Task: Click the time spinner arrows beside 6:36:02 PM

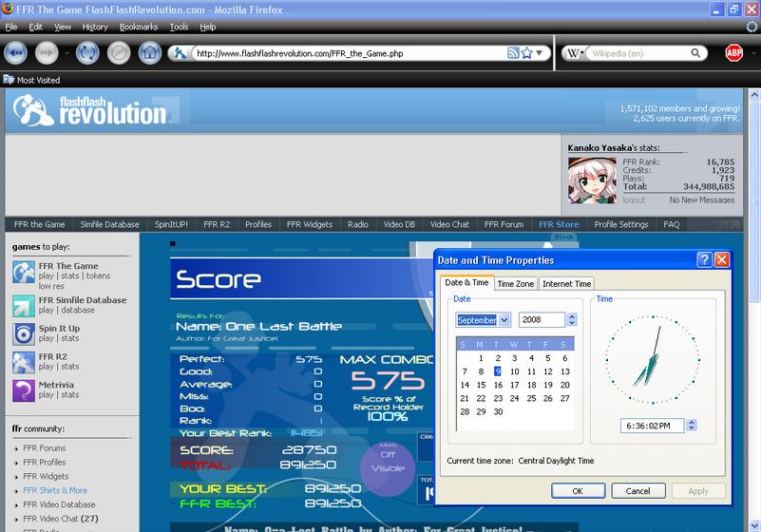Action: 691,426
